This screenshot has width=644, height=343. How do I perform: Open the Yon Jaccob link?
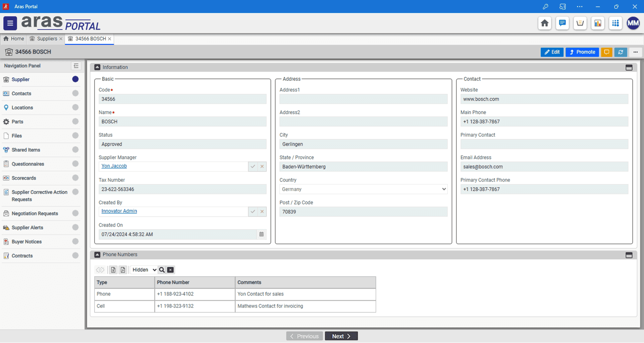114,166
